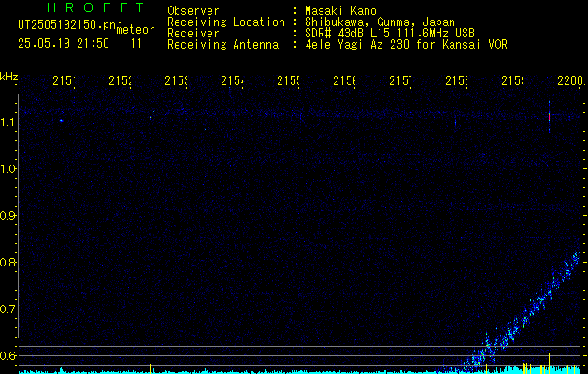Click the 2200 time axis label
This screenshot has width=588, height=374.
click(x=571, y=80)
